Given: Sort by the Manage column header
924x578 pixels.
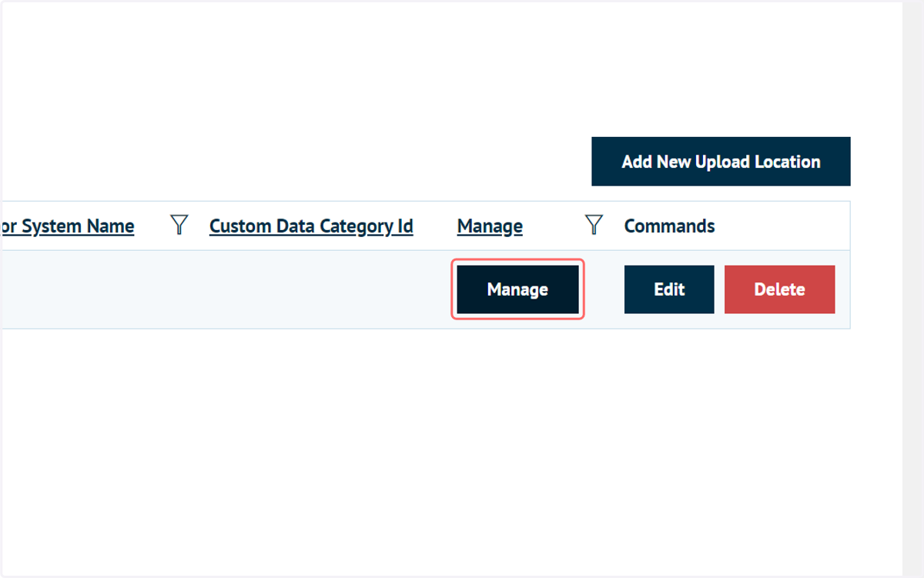Looking at the screenshot, I should point(490,226).
